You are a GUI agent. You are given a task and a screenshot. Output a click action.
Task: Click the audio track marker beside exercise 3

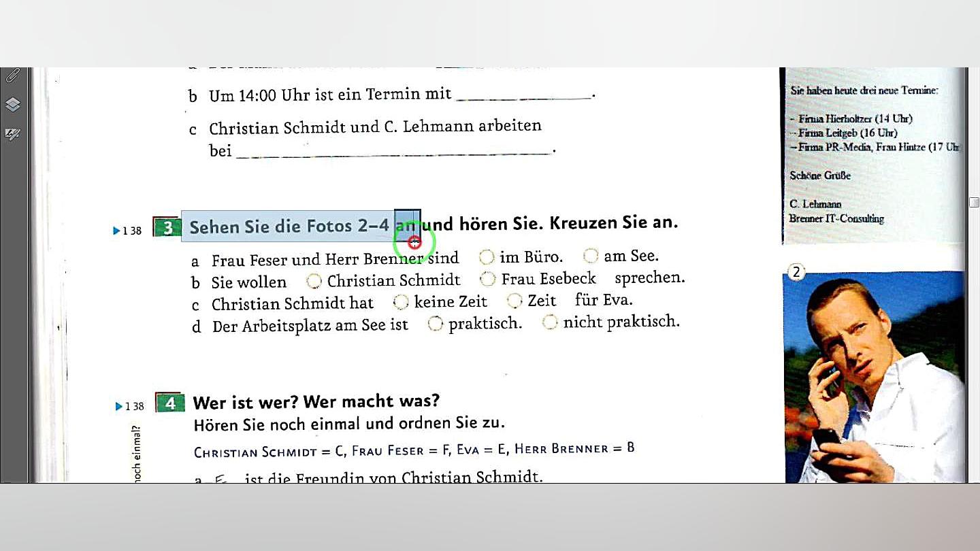127,231
